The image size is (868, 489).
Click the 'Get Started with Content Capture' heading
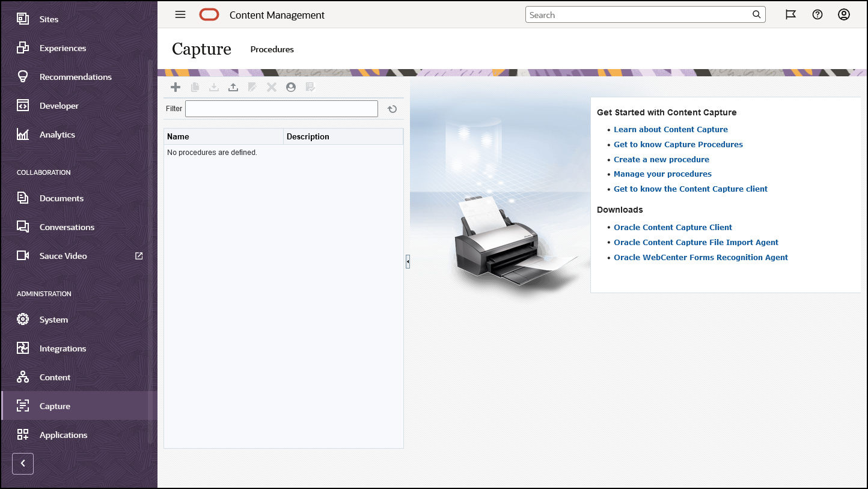667,112
